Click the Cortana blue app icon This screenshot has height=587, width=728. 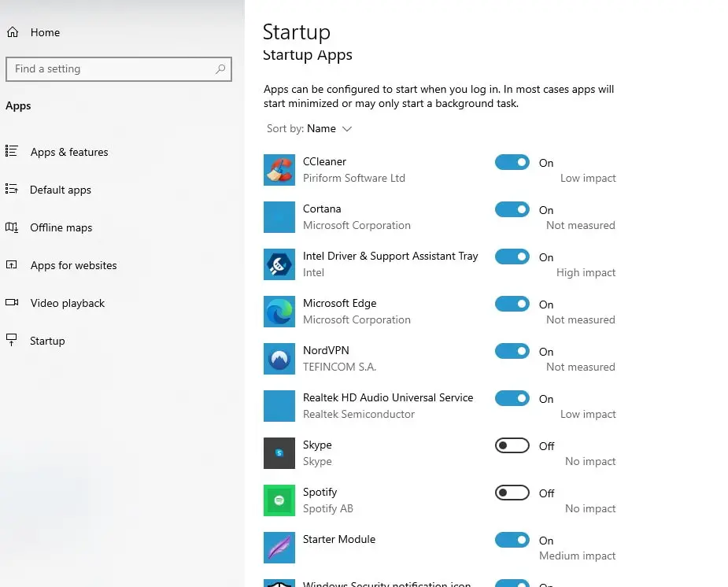279,217
